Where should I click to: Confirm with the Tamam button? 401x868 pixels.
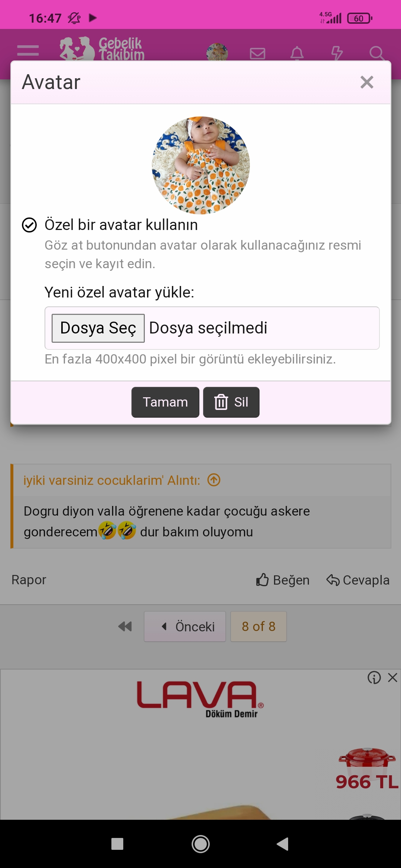pos(165,402)
